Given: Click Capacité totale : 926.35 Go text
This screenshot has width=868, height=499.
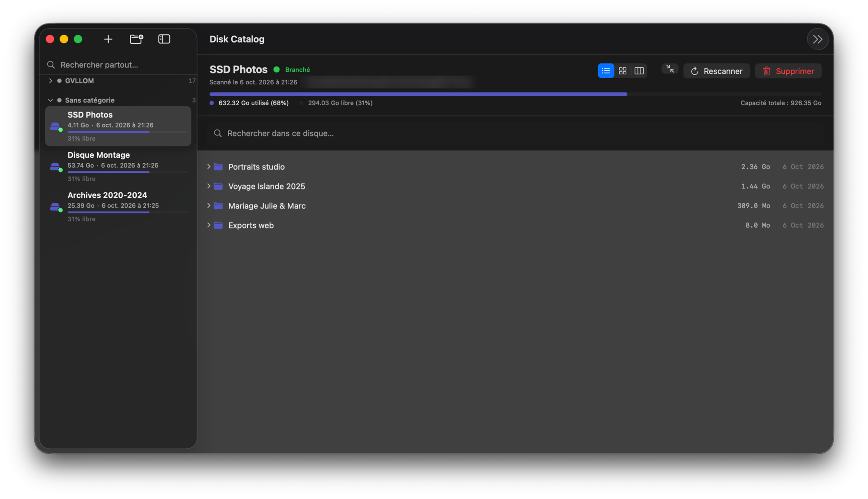Looking at the screenshot, I should click(781, 103).
